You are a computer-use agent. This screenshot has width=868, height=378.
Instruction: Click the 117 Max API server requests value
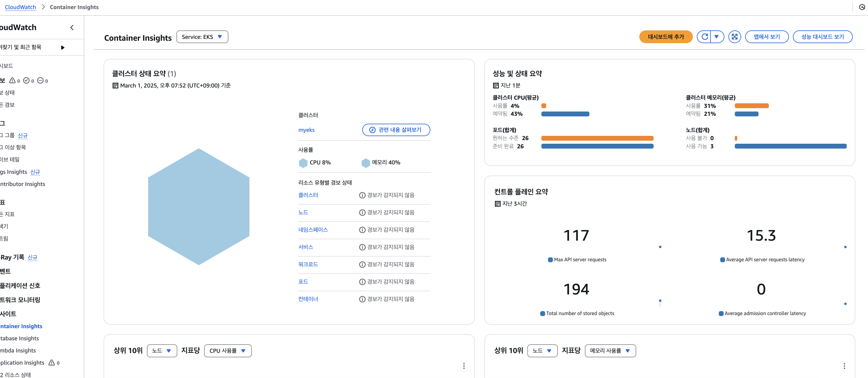576,235
